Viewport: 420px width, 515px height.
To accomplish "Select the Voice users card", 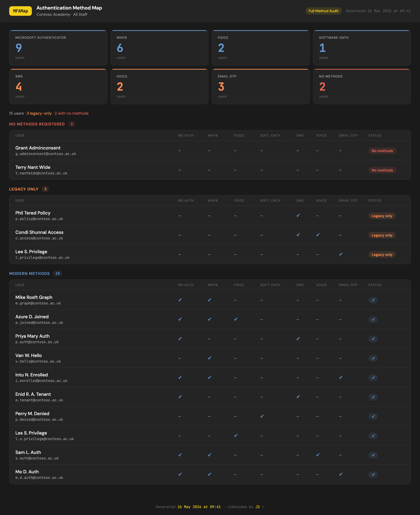I will [x=159, y=86].
